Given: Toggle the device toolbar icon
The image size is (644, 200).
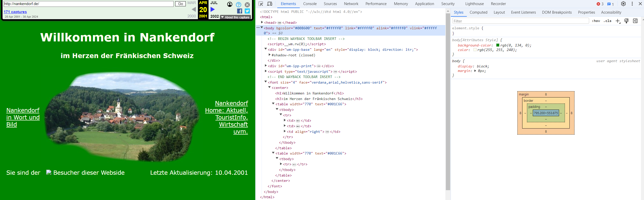Looking at the screenshot, I should (270, 4).
